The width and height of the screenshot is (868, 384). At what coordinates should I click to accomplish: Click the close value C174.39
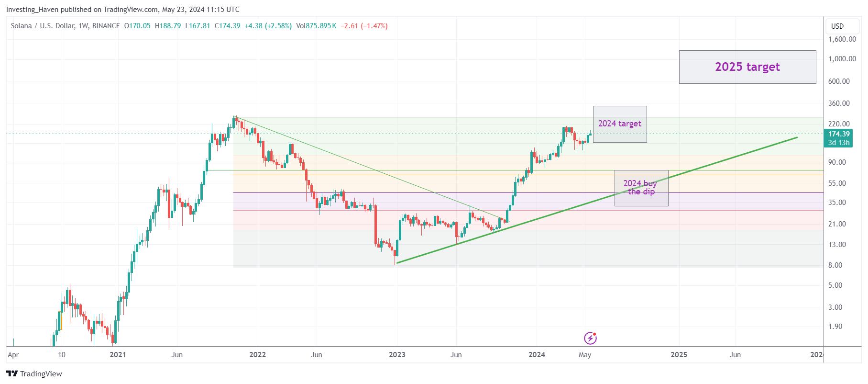(x=227, y=26)
